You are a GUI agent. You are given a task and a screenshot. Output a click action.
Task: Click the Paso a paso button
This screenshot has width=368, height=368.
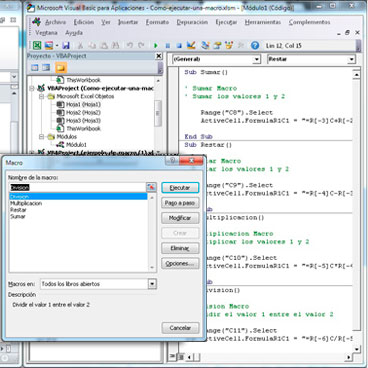coord(180,203)
